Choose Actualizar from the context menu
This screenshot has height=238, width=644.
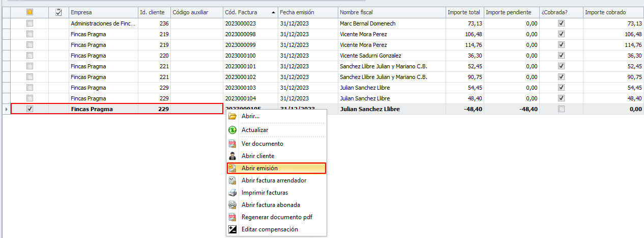tap(276, 130)
